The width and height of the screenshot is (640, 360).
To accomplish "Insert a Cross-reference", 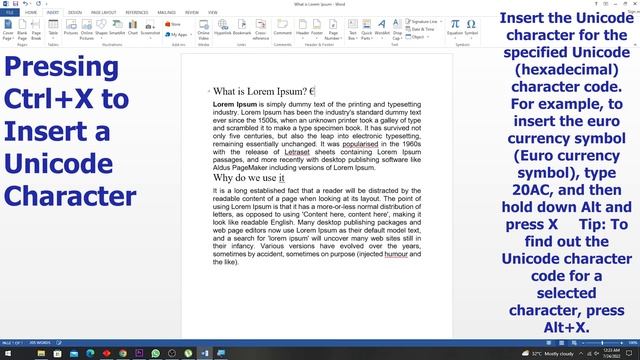I will tap(260, 30).
